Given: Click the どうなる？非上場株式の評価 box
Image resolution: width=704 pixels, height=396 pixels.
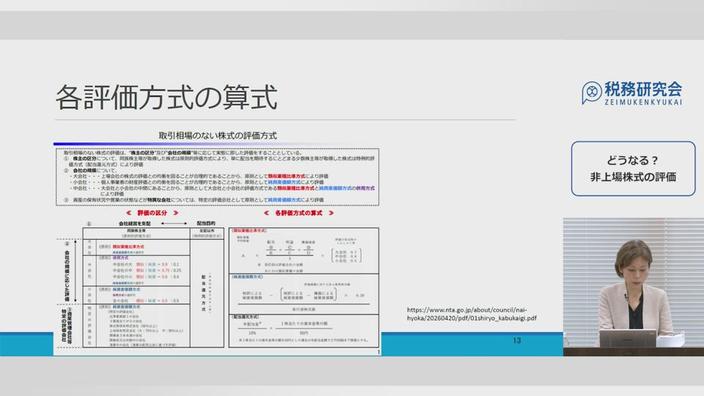Looking at the screenshot, I should coord(633,168).
